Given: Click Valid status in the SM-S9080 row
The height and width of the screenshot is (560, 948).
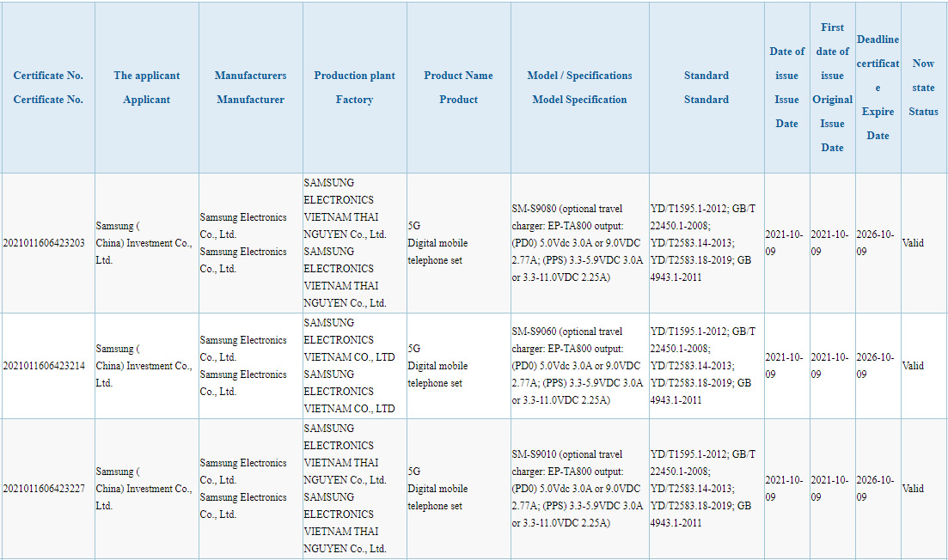Looking at the screenshot, I should point(913,243).
